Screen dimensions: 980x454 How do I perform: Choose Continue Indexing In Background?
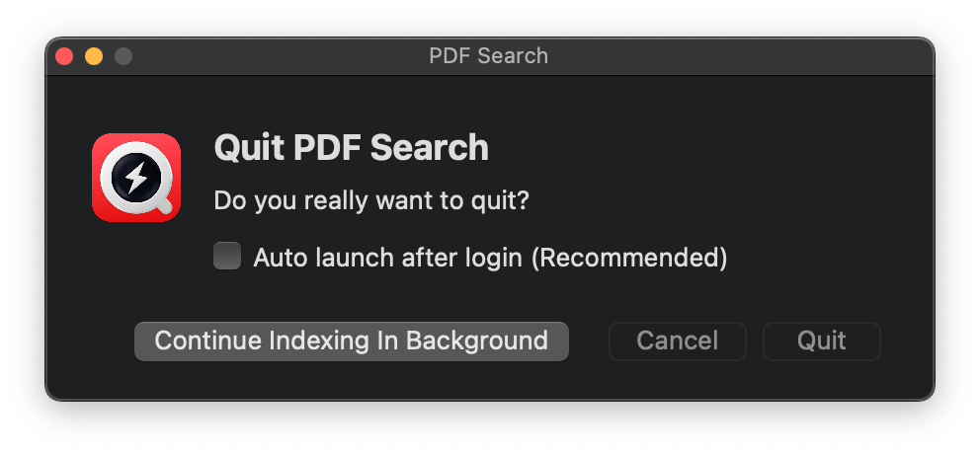click(352, 340)
